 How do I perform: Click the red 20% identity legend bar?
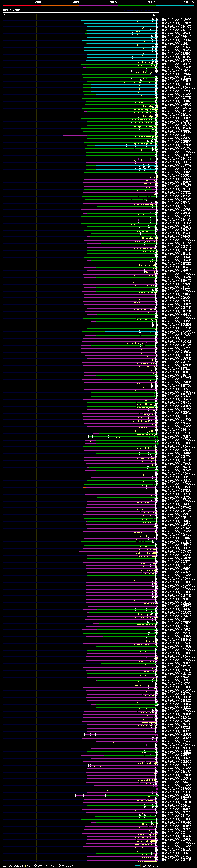click(x=22, y=6)
